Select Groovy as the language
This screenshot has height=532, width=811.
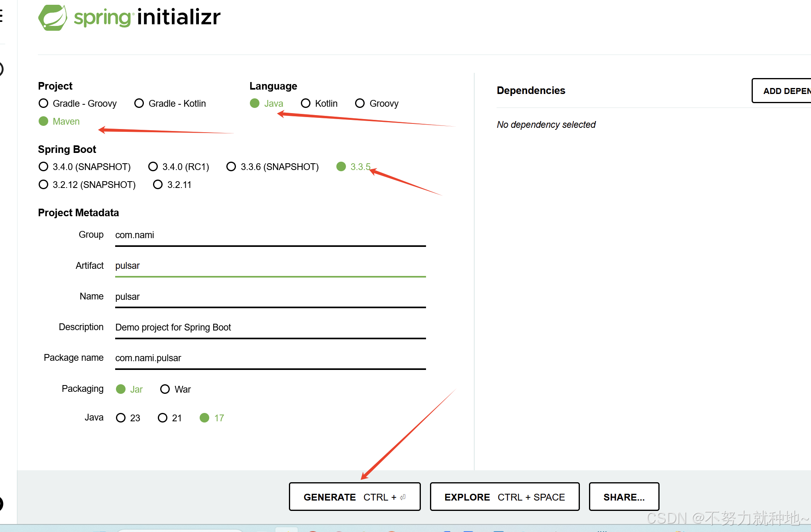pyautogui.click(x=359, y=103)
